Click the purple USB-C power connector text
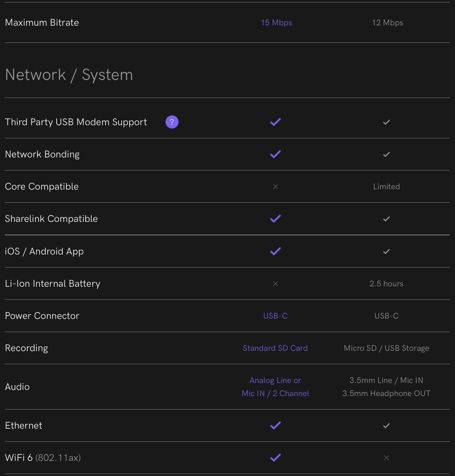 pyautogui.click(x=275, y=316)
